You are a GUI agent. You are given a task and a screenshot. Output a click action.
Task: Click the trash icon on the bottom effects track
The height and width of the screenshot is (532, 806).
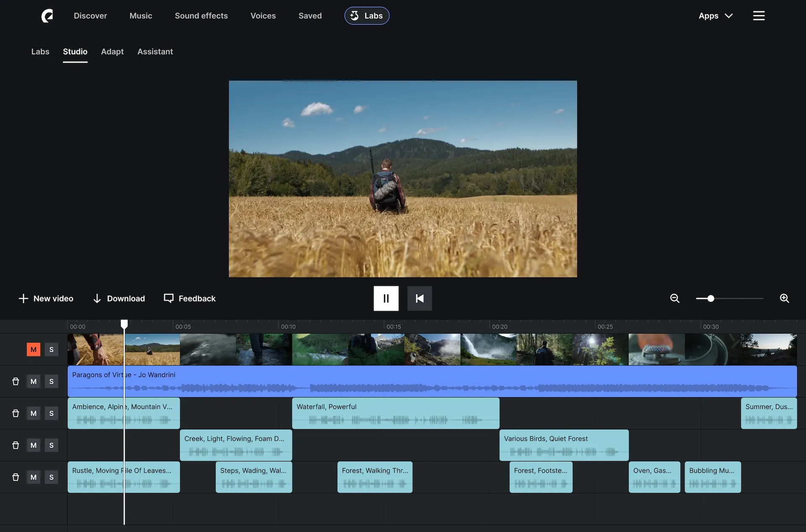coord(16,477)
